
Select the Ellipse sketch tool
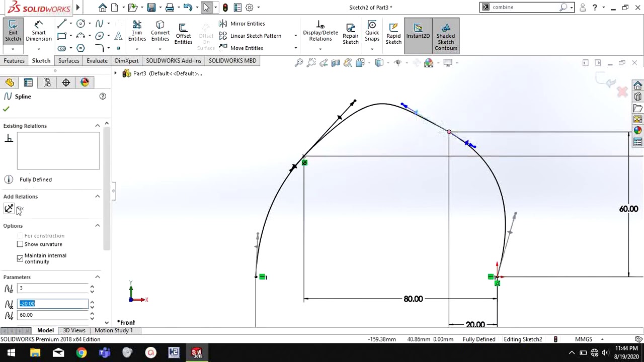pyautogui.click(x=100, y=36)
